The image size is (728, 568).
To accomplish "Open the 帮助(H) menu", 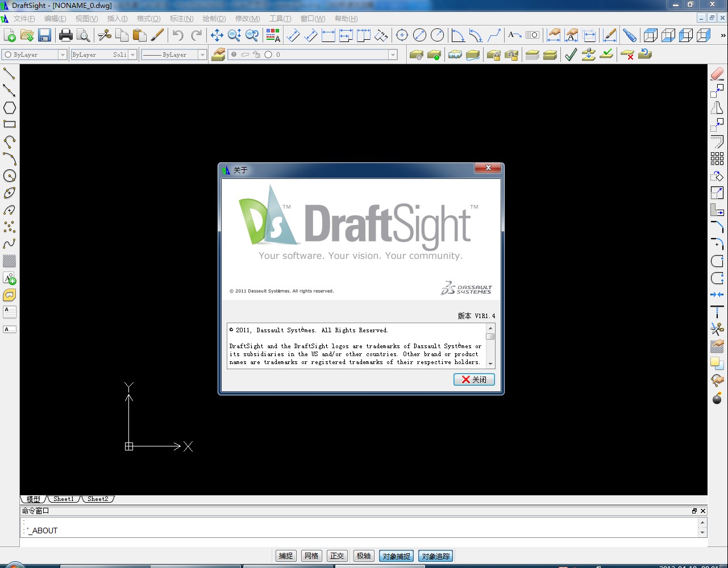I will (x=346, y=19).
